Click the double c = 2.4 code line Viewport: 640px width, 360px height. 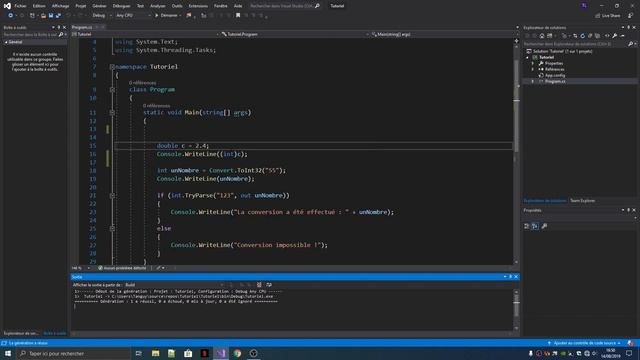[183, 146]
